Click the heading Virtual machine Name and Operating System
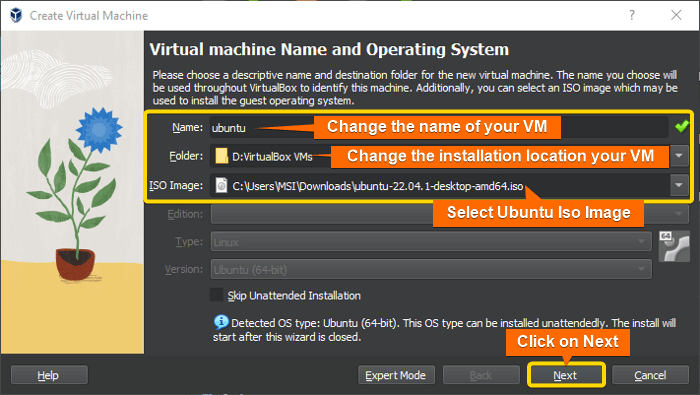This screenshot has width=700, height=395. click(329, 49)
